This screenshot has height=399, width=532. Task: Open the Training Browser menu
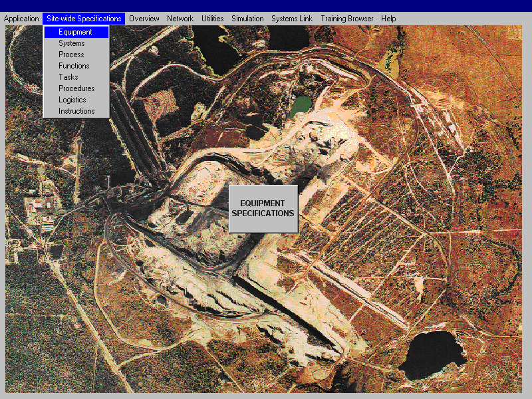click(x=346, y=19)
